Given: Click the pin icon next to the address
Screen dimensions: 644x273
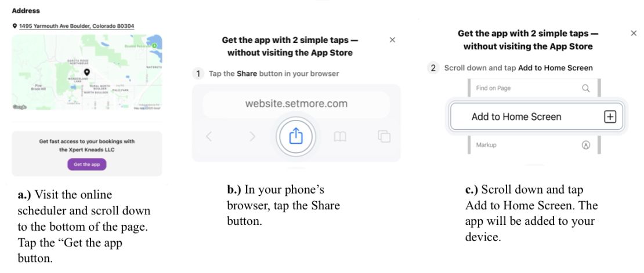Looking at the screenshot, I should tap(15, 26).
